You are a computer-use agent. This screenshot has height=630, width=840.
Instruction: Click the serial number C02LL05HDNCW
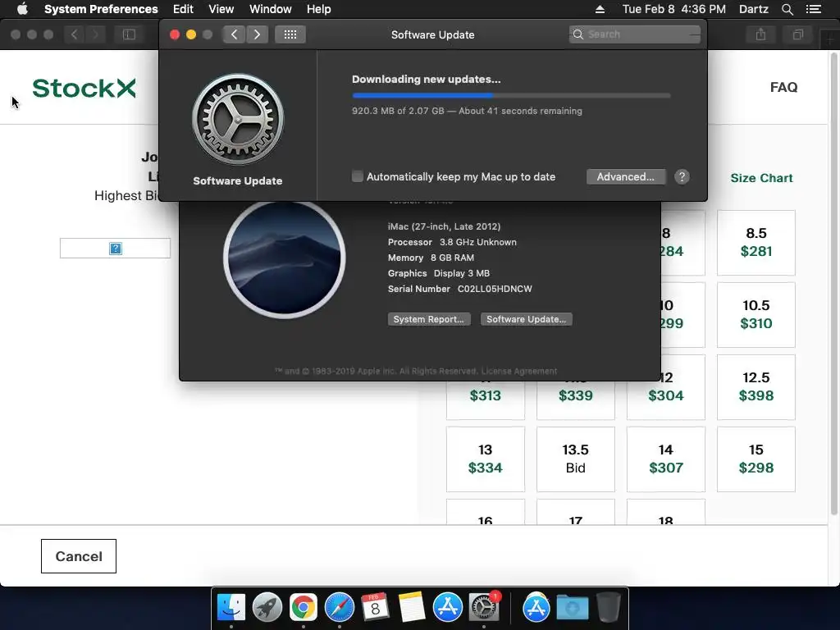pos(495,289)
